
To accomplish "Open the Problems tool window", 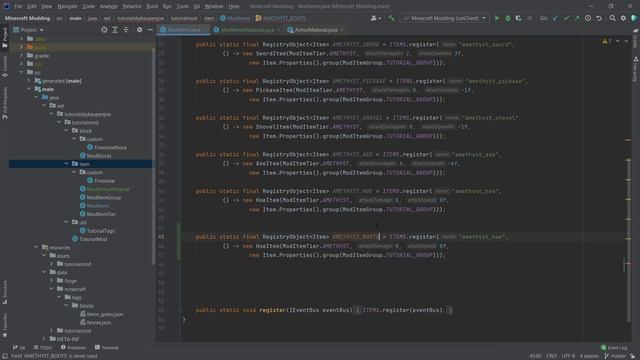I will click(x=73, y=348).
